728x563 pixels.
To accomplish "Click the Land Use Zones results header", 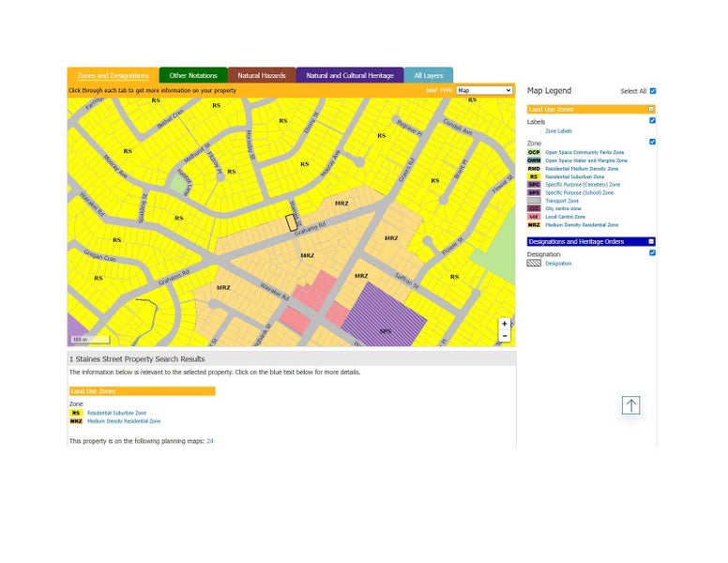I will tap(142, 391).
